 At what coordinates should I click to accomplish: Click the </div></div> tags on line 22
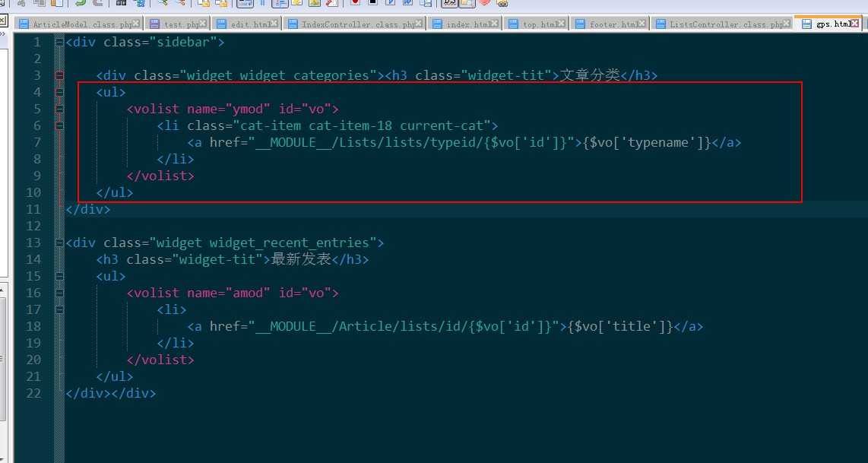111,393
